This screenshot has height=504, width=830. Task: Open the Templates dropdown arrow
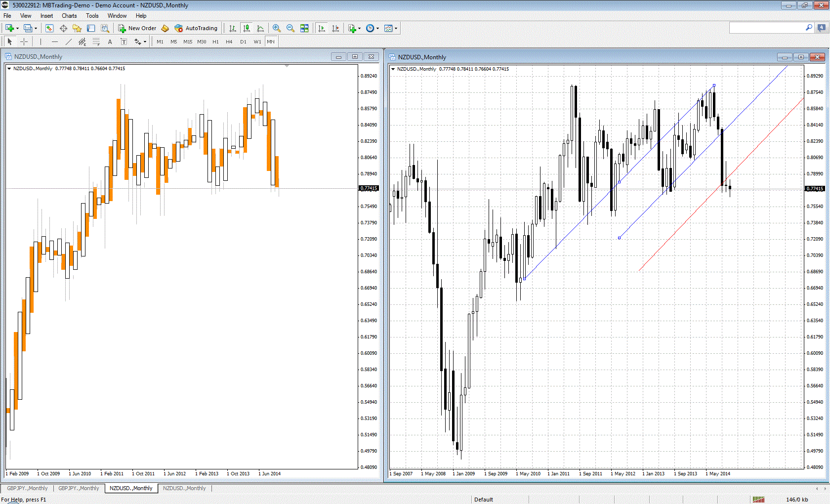pyautogui.click(x=395, y=28)
